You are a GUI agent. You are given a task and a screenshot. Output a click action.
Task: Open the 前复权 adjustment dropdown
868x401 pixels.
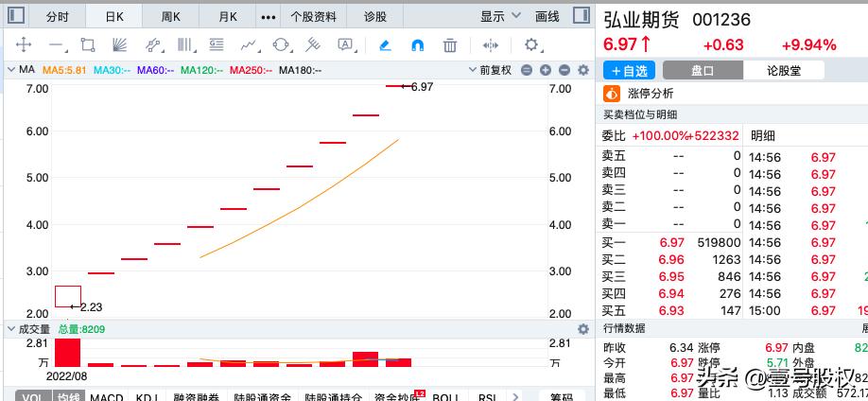coord(490,70)
